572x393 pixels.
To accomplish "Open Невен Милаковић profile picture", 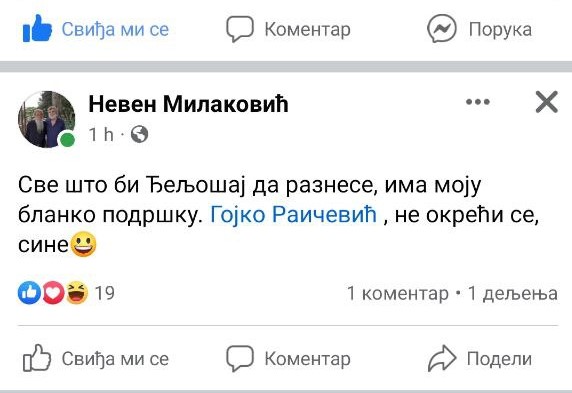I will coord(47,119).
